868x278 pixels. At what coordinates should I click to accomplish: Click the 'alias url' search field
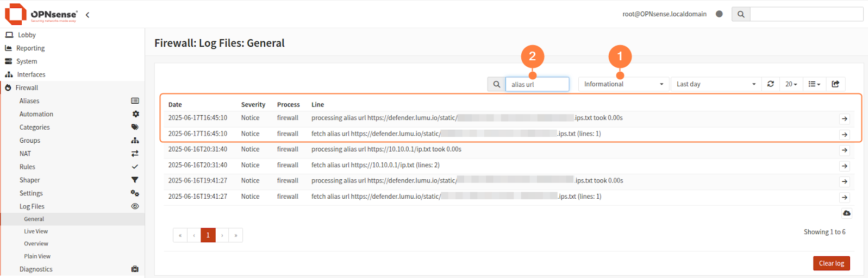[x=537, y=84]
